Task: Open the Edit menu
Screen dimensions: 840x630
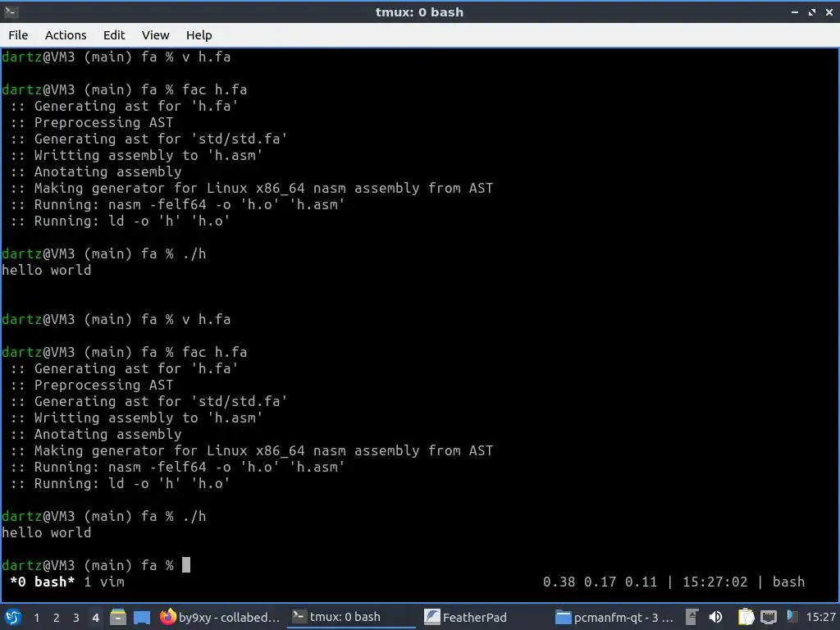Action: 113,35
